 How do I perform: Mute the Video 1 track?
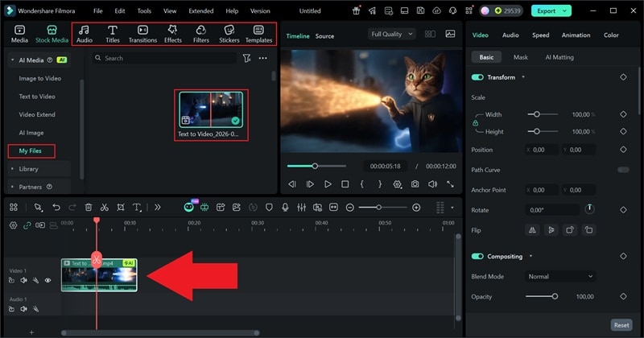(24, 280)
